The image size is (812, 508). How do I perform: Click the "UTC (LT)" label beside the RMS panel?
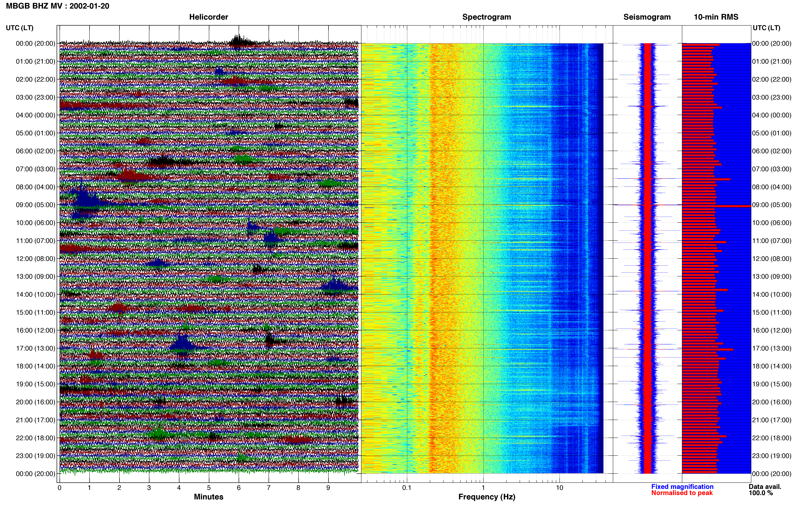pos(766,28)
